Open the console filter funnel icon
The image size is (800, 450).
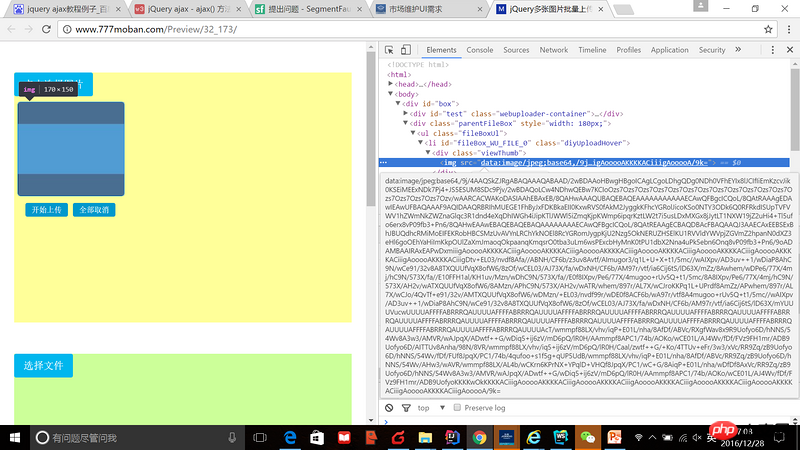click(405, 408)
